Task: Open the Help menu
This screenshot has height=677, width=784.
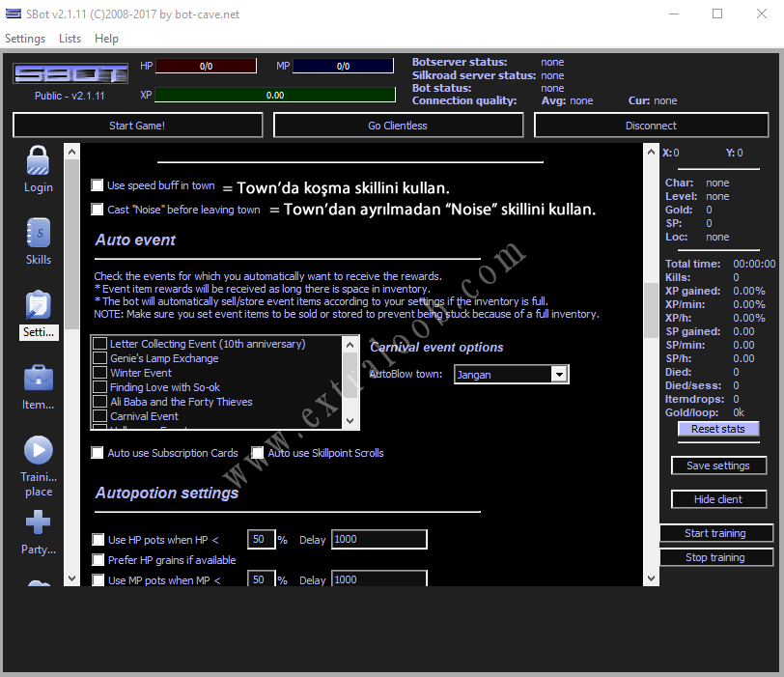Action: (x=106, y=39)
